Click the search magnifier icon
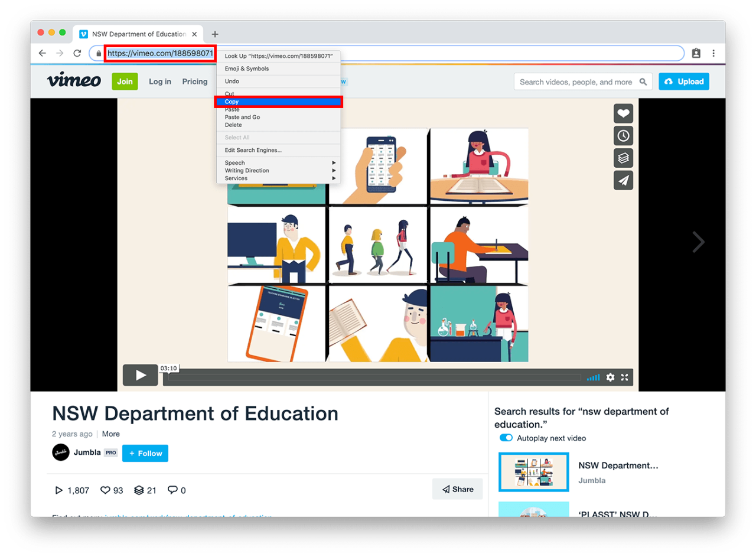The width and height of the screenshot is (756, 557). (643, 82)
